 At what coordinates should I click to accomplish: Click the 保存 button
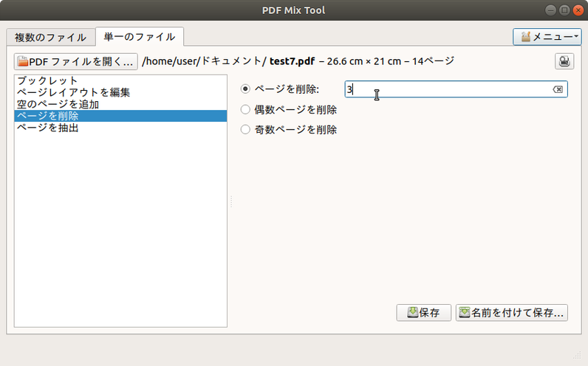coord(423,312)
